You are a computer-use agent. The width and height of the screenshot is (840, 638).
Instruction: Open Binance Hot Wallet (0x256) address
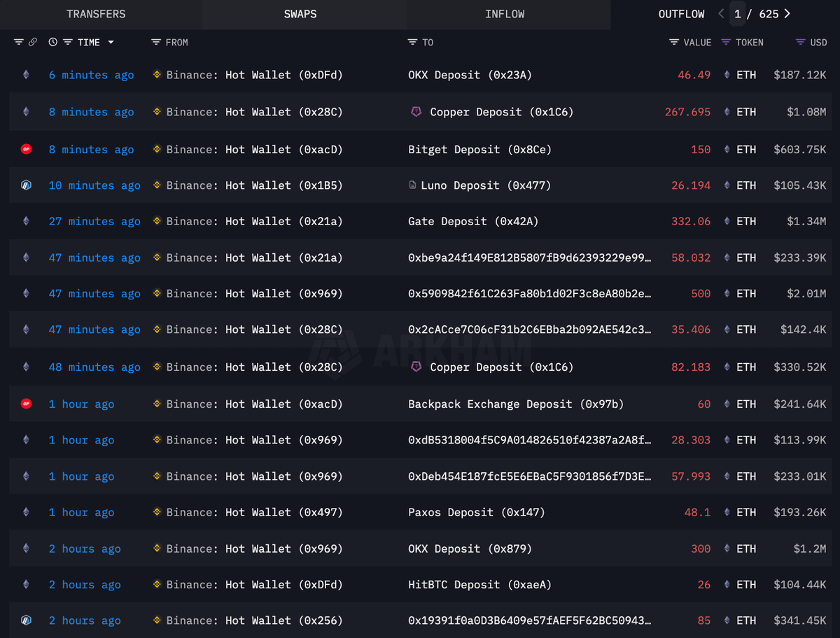point(255,621)
